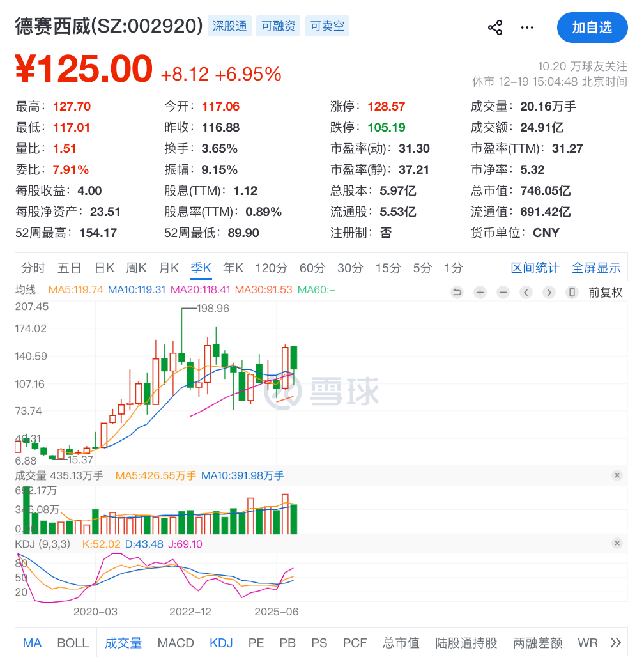Switch to 30分 chart
This screenshot has height=662, width=644.
tap(350, 268)
